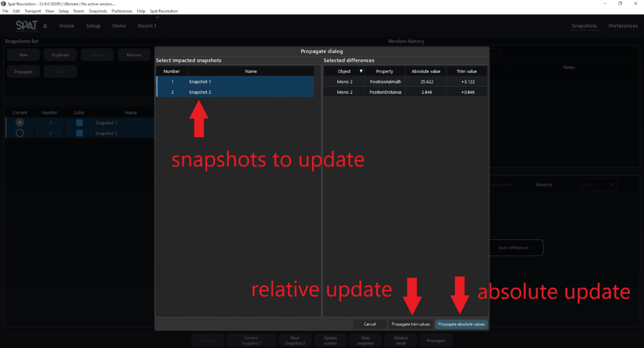Cancel the Propagate dialog

[x=370, y=324]
